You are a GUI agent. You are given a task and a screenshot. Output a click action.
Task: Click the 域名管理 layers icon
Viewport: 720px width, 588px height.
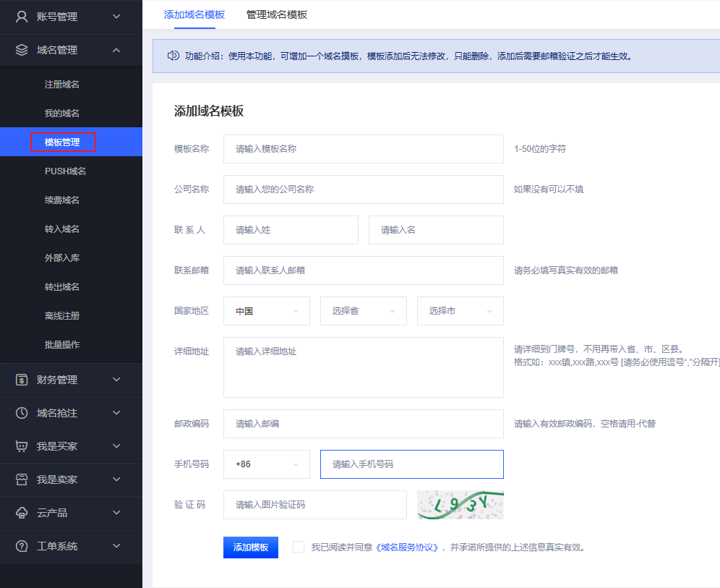pyautogui.click(x=22, y=50)
